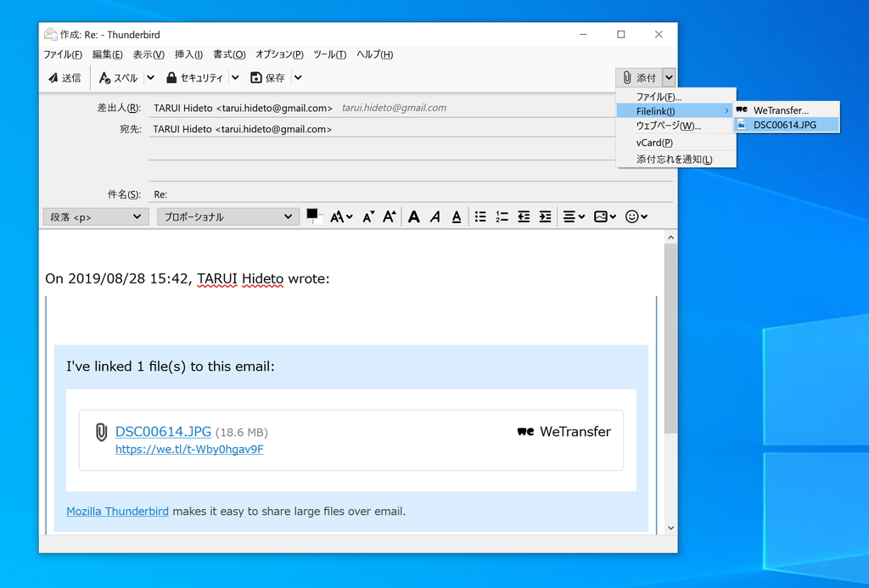The height and width of the screenshot is (588, 869).
Task: Open the text alignment dropdown
Action: [x=574, y=216]
